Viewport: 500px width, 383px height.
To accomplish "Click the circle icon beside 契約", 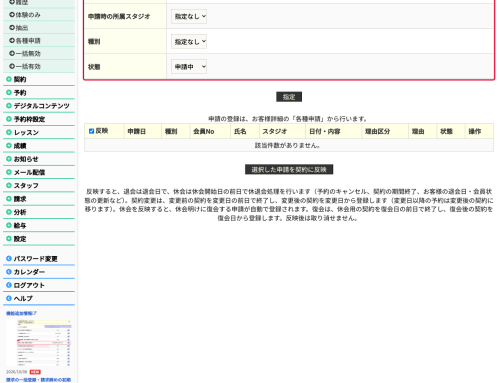I will coord(9,79).
